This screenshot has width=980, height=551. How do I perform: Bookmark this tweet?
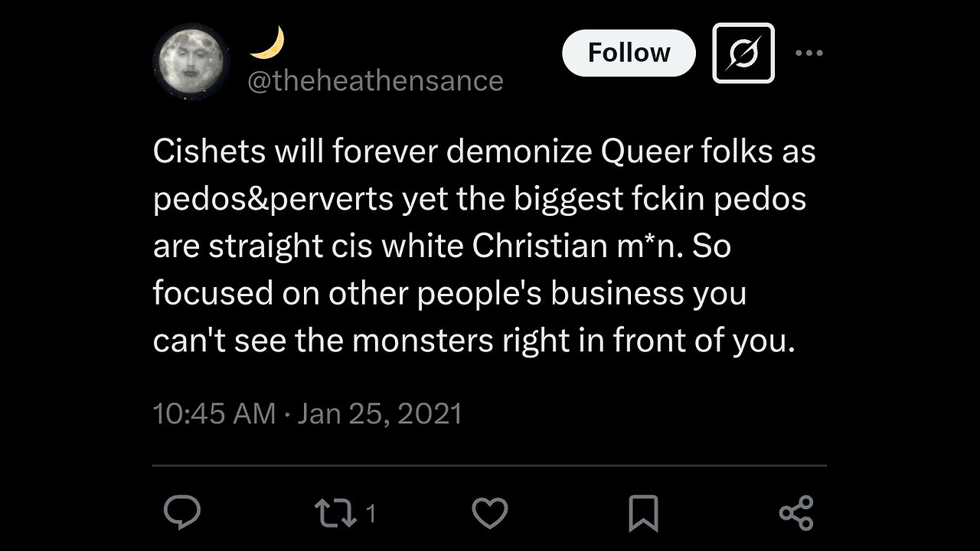tap(643, 513)
